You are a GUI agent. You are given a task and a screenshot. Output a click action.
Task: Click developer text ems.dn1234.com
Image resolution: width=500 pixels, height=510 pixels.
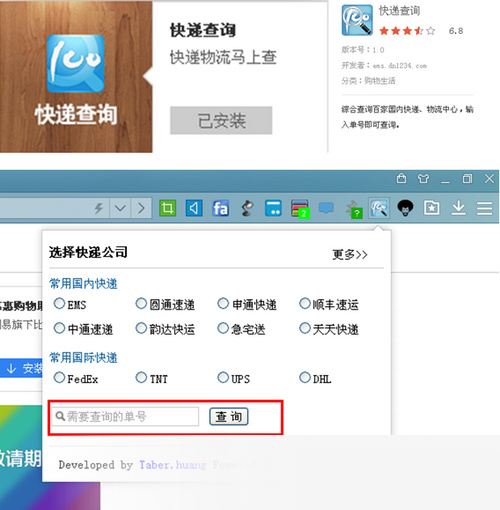click(400, 66)
